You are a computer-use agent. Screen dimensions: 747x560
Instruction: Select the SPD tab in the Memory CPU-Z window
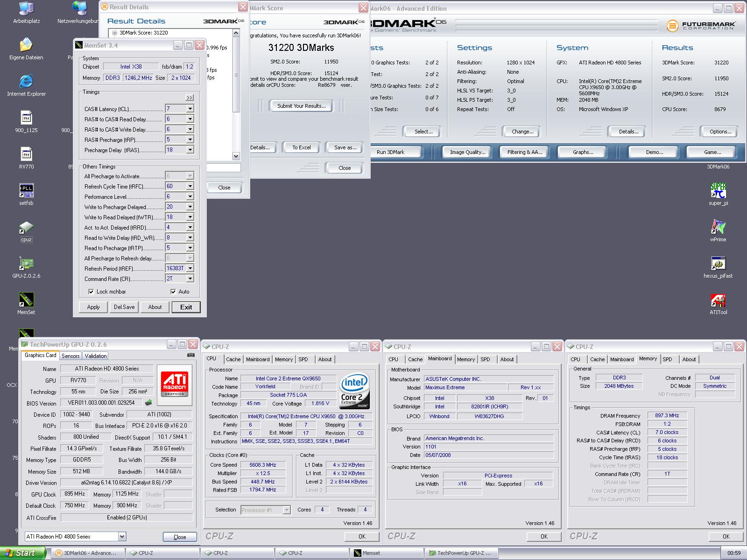coord(667,359)
